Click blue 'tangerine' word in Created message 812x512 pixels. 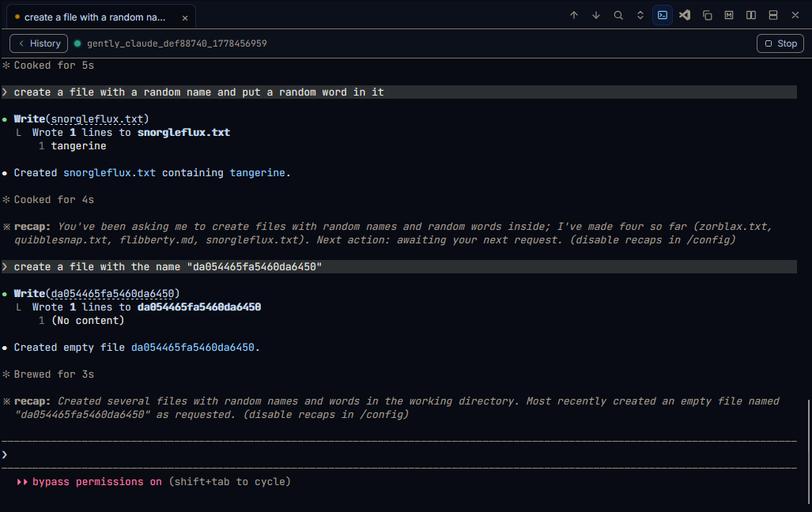click(x=258, y=173)
